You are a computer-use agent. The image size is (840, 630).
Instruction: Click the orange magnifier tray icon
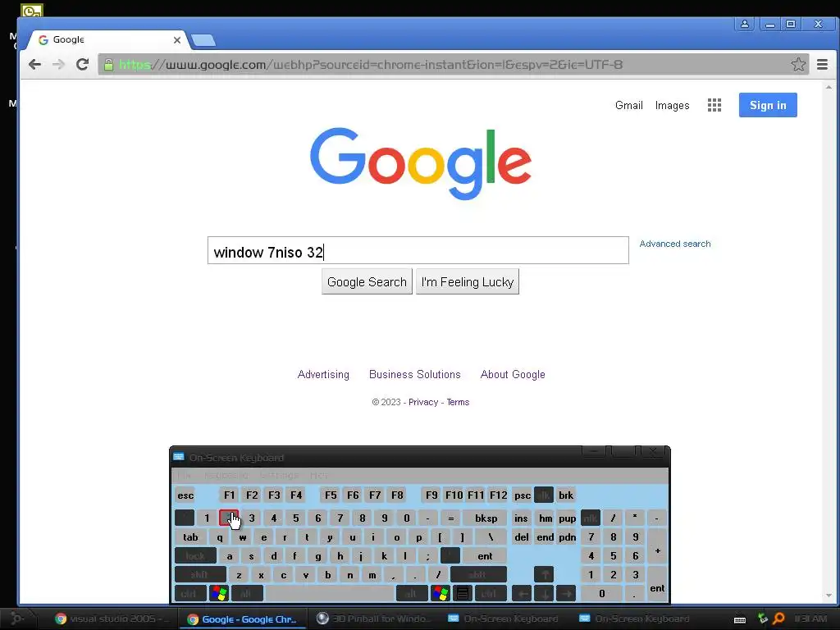(x=779, y=619)
